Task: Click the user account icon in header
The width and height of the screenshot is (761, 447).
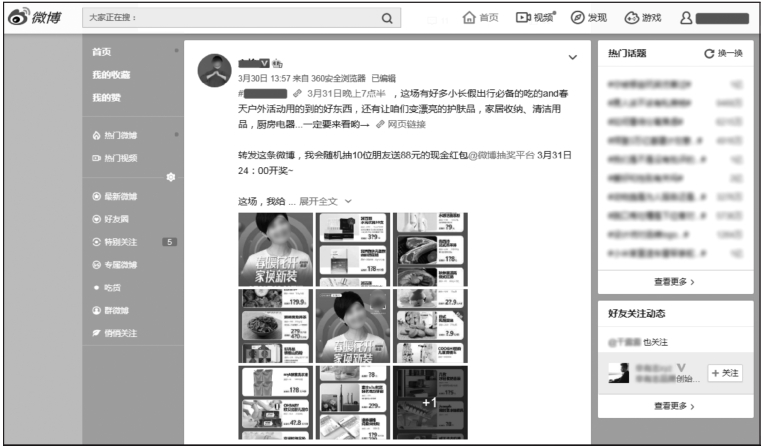Action: (686, 18)
